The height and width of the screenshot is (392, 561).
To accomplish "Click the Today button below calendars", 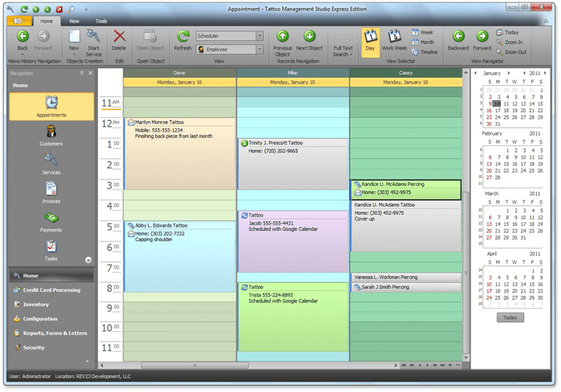I will point(511,317).
